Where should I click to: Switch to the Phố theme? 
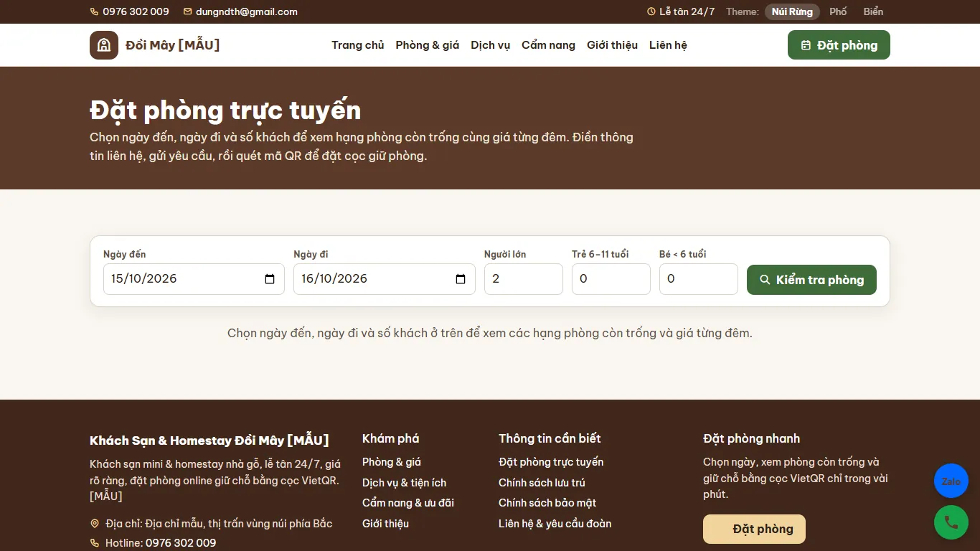pyautogui.click(x=838, y=11)
